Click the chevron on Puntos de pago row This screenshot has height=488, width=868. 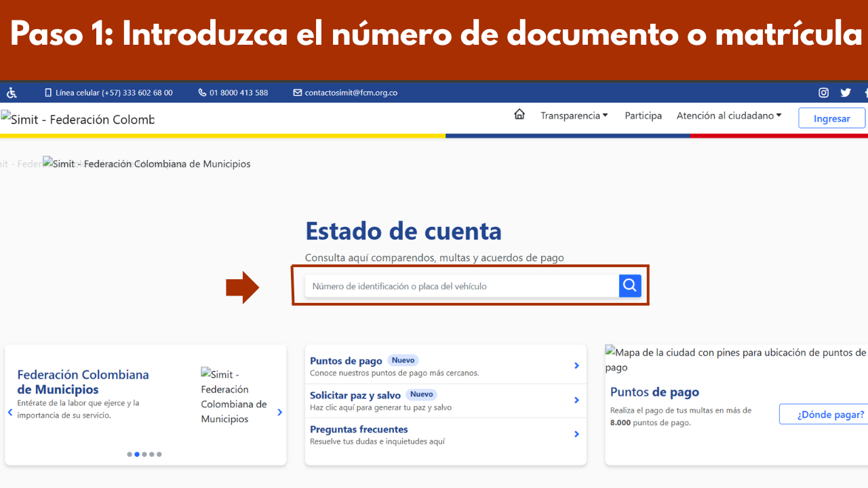click(576, 366)
